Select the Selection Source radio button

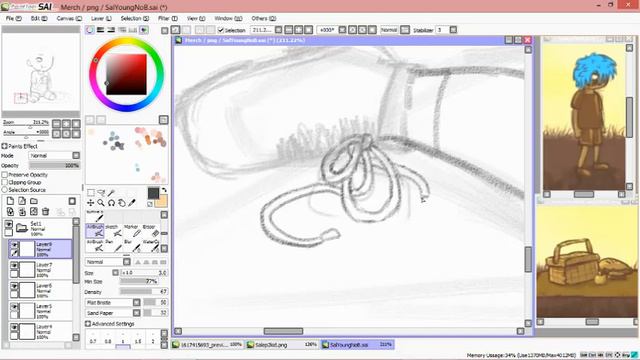[x=4, y=190]
